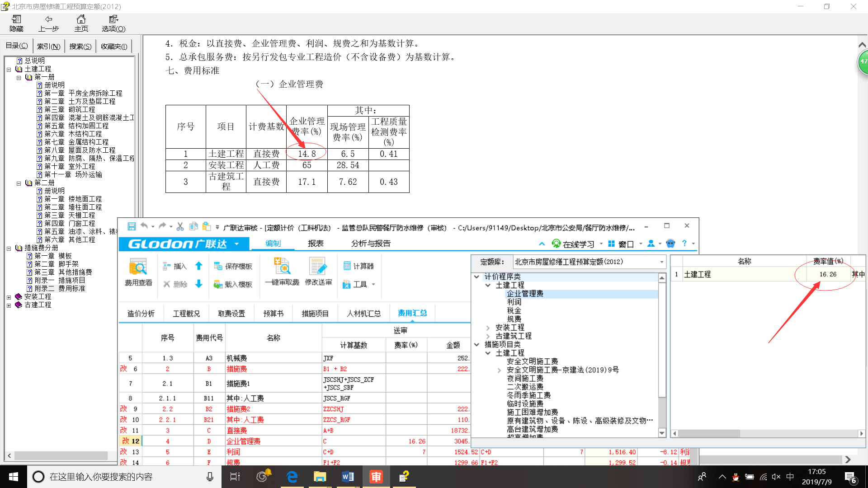Switch to 分析与报告 ribbon tab
The width and height of the screenshot is (868, 488).
click(371, 244)
